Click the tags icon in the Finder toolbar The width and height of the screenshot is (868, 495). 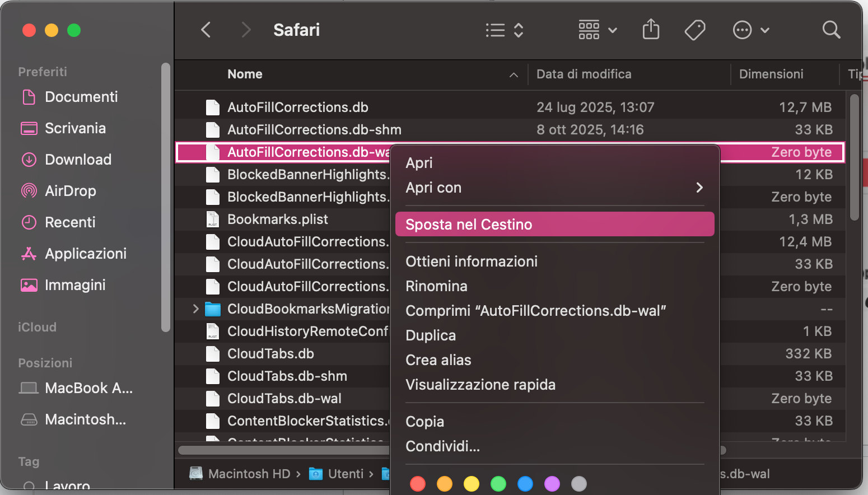(695, 30)
